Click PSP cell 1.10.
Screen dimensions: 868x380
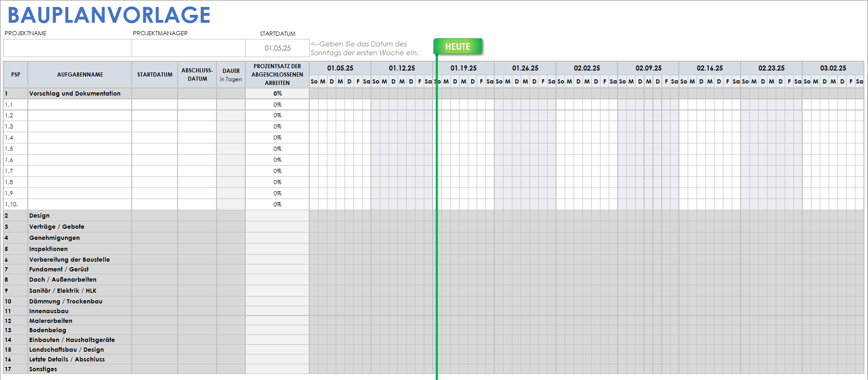pos(16,205)
